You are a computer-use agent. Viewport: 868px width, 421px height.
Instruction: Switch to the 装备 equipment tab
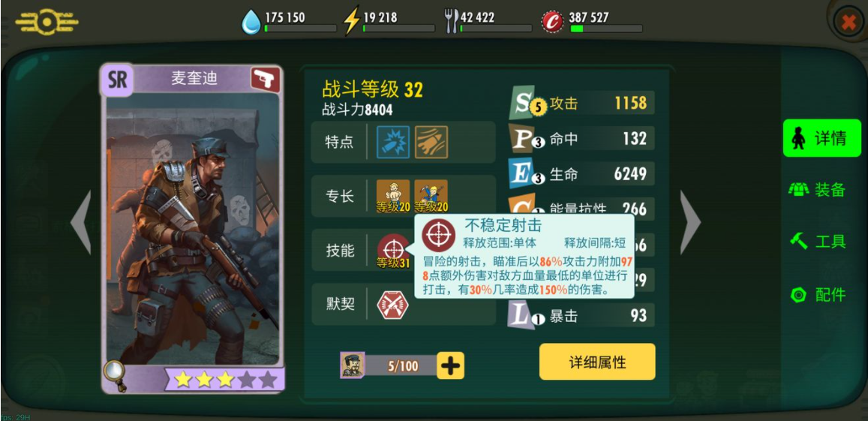pos(816,189)
